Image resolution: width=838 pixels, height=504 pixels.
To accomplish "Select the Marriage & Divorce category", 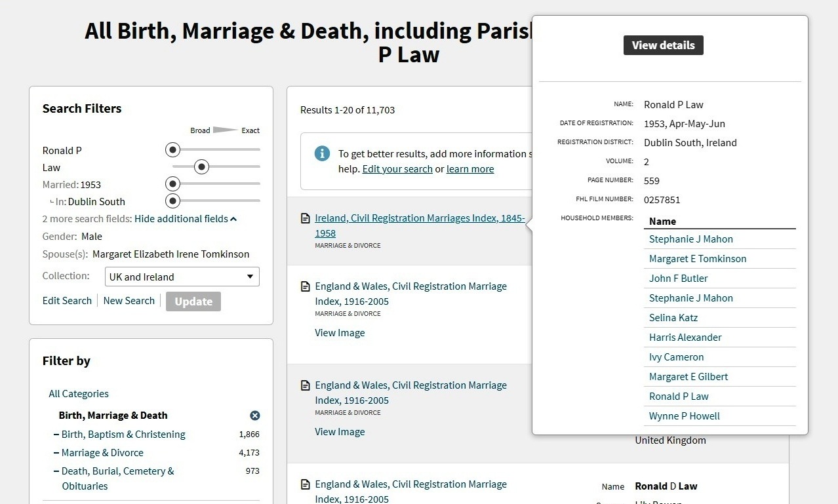I will (102, 453).
